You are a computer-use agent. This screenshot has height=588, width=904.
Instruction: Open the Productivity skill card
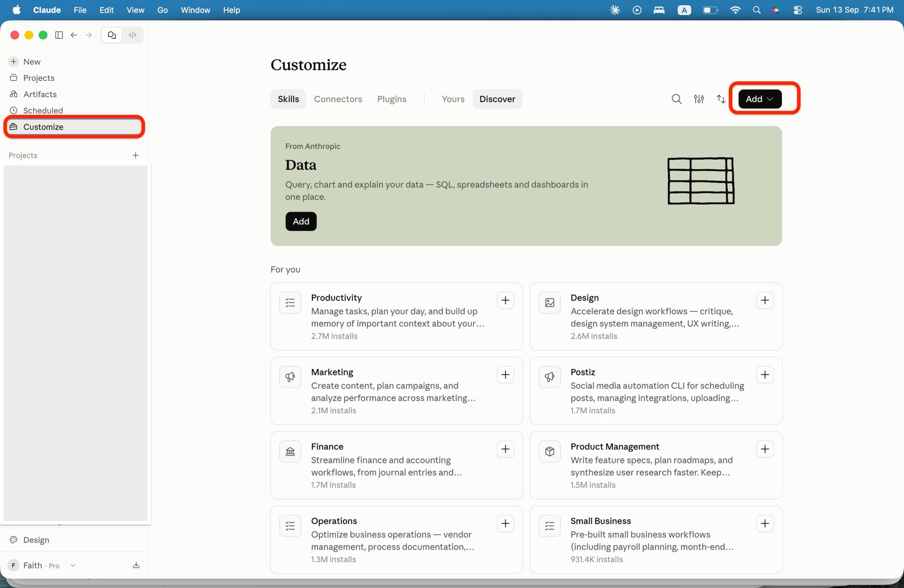click(397, 316)
